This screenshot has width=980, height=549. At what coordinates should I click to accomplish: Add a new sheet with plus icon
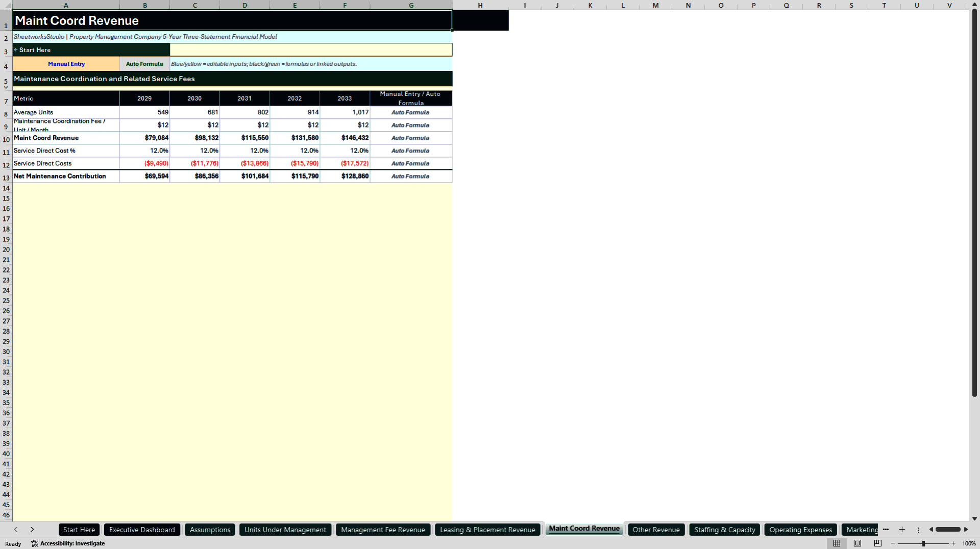(902, 530)
